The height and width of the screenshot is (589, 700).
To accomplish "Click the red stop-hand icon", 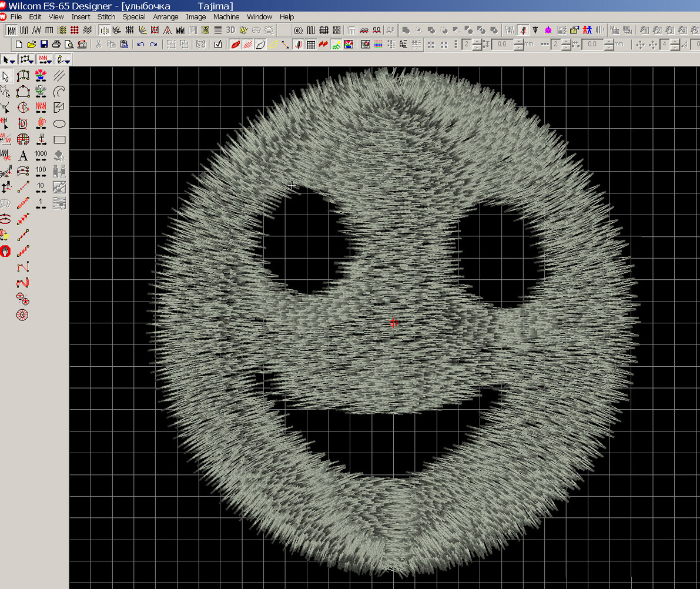I will tap(5, 252).
